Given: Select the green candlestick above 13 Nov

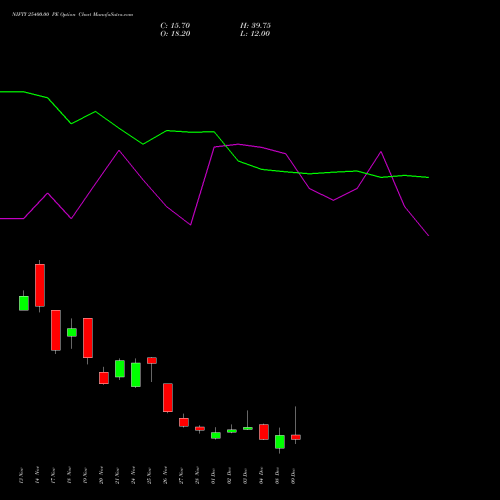Looking at the screenshot, I should pyautogui.click(x=24, y=303).
